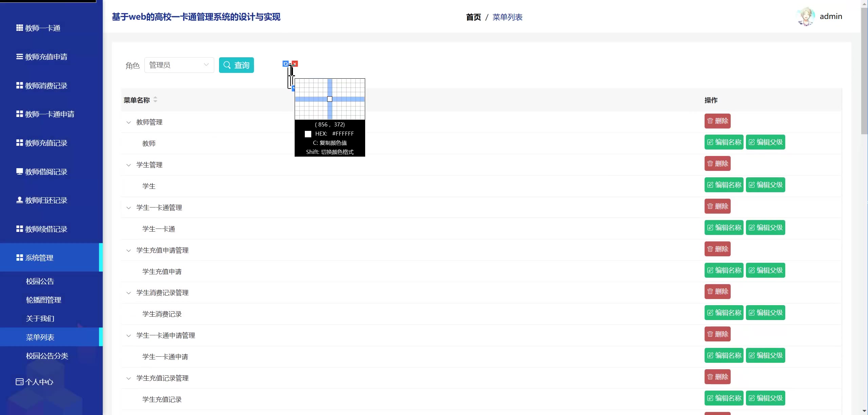Click the blue refresh icon on color picker
Viewport: 868px width, 415px height.
[285, 64]
